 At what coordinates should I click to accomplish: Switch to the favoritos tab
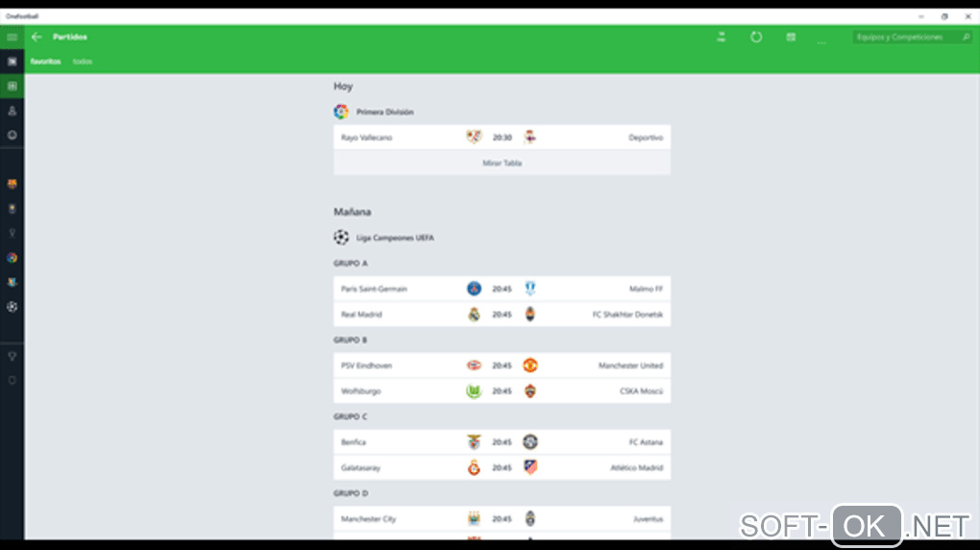tap(45, 62)
